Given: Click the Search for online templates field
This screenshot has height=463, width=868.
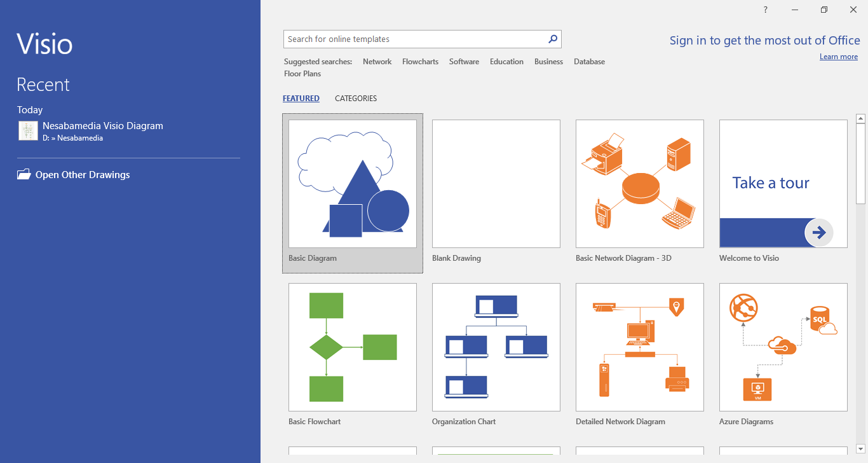Looking at the screenshot, I should click(413, 39).
